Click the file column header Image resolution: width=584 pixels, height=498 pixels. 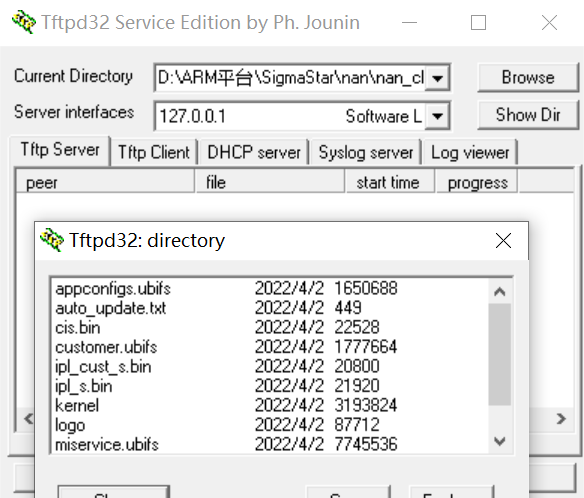[x=270, y=182]
